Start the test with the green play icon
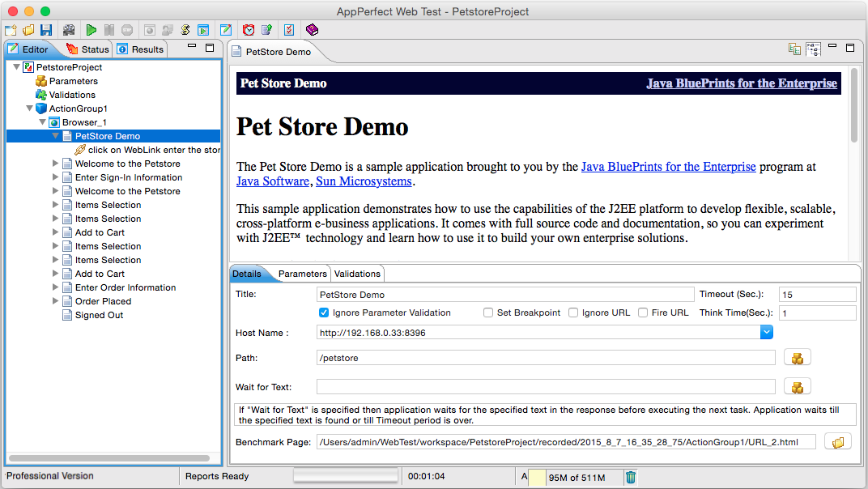The image size is (868, 489). (x=91, y=30)
